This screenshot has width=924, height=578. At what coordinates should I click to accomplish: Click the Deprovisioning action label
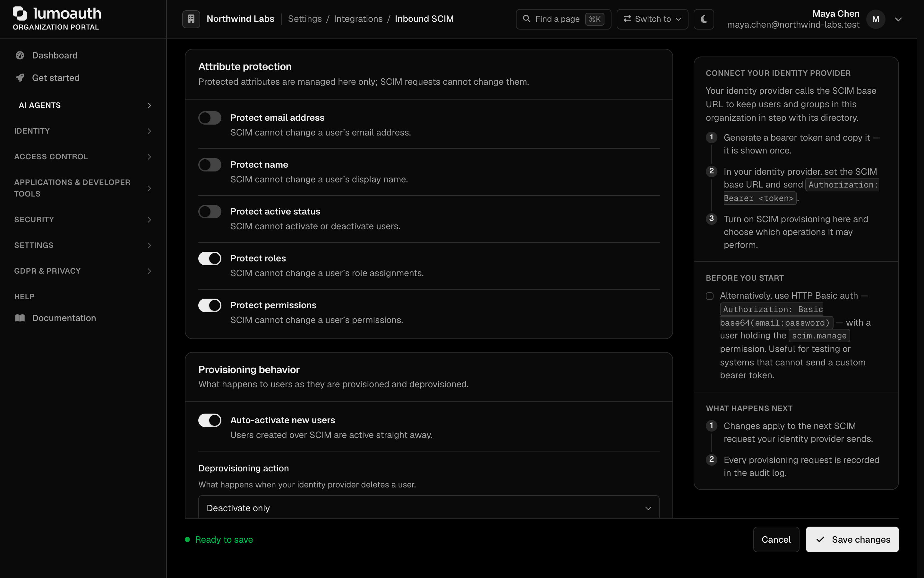tap(244, 468)
